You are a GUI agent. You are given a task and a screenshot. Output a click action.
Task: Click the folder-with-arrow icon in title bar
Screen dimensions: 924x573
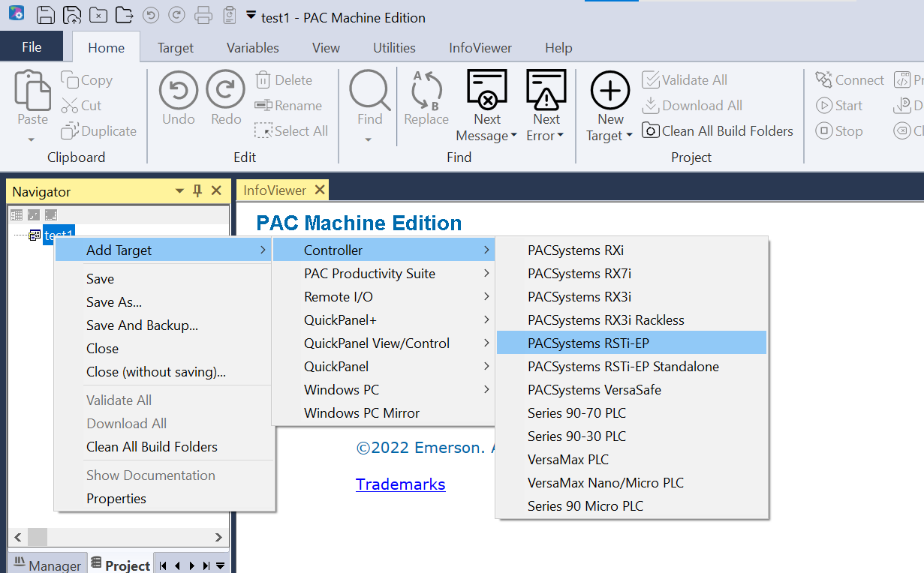[x=125, y=15]
